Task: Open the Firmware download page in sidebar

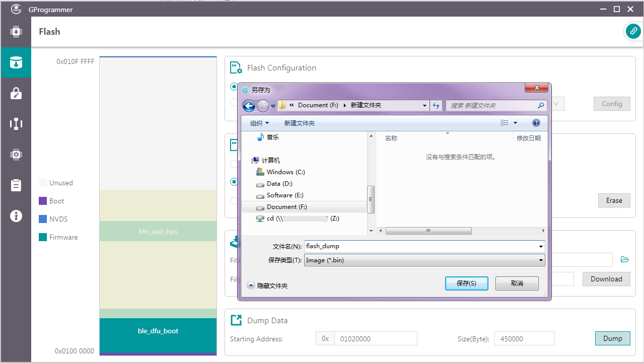Action: [x=16, y=32]
